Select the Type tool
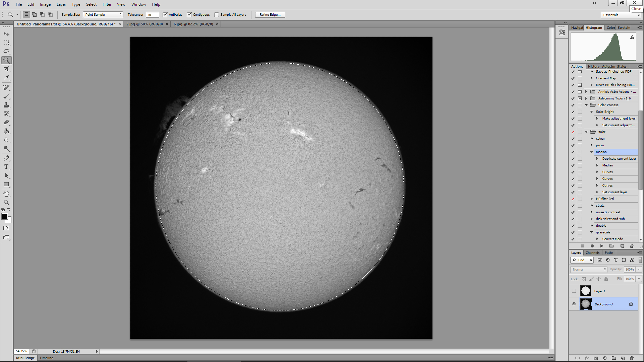The image size is (644, 362). tap(6, 167)
